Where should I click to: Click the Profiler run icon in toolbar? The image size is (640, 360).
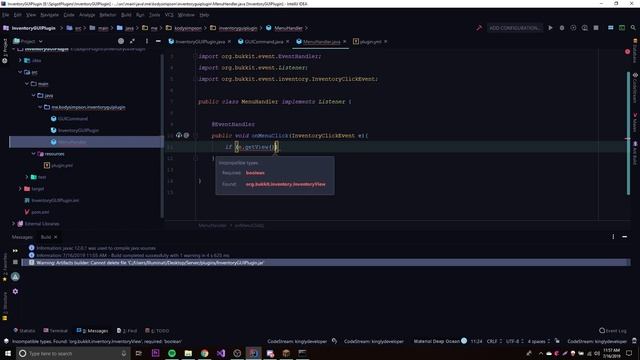click(x=585, y=28)
